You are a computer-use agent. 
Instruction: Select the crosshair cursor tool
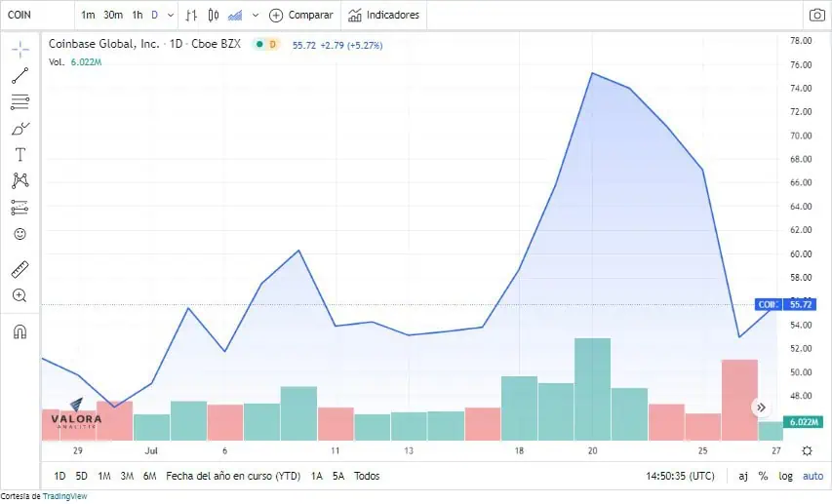coord(20,50)
